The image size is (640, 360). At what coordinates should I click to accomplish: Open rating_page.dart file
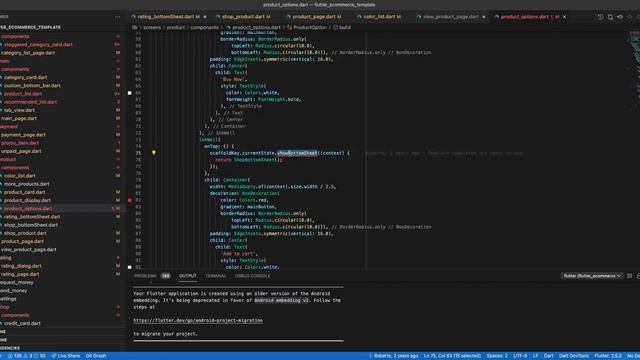click(20, 274)
